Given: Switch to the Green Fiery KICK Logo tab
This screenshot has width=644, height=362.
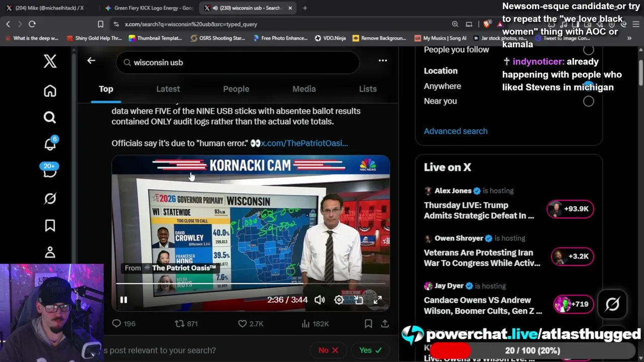Looking at the screenshot, I should click(149, 8).
